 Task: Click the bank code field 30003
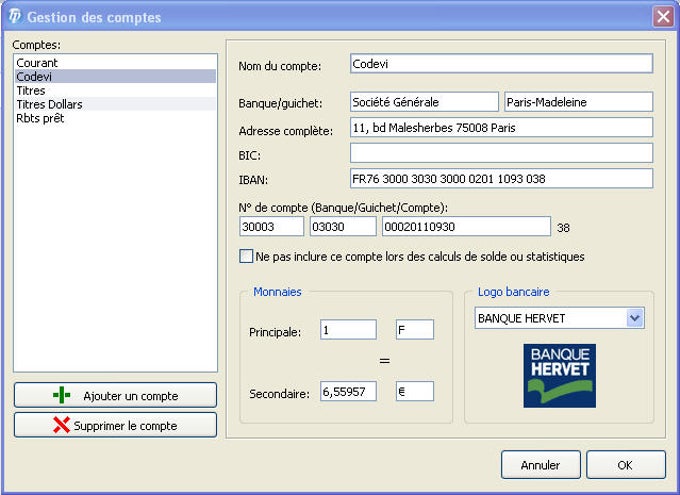coord(271,226)
